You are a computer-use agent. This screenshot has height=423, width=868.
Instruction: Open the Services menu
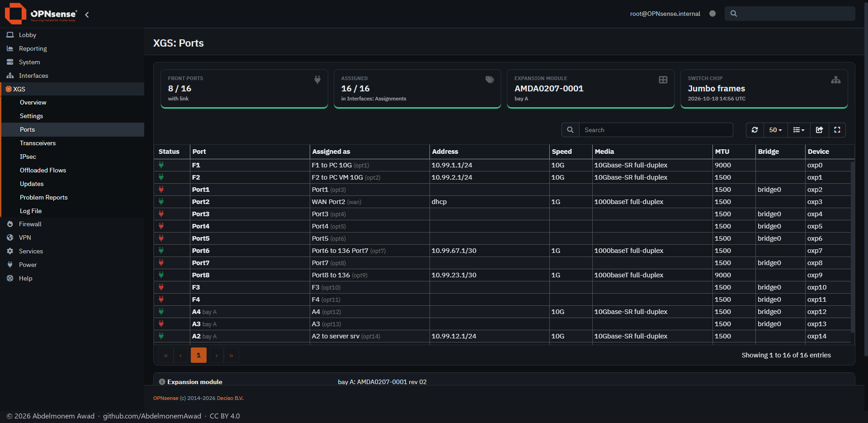72,251
